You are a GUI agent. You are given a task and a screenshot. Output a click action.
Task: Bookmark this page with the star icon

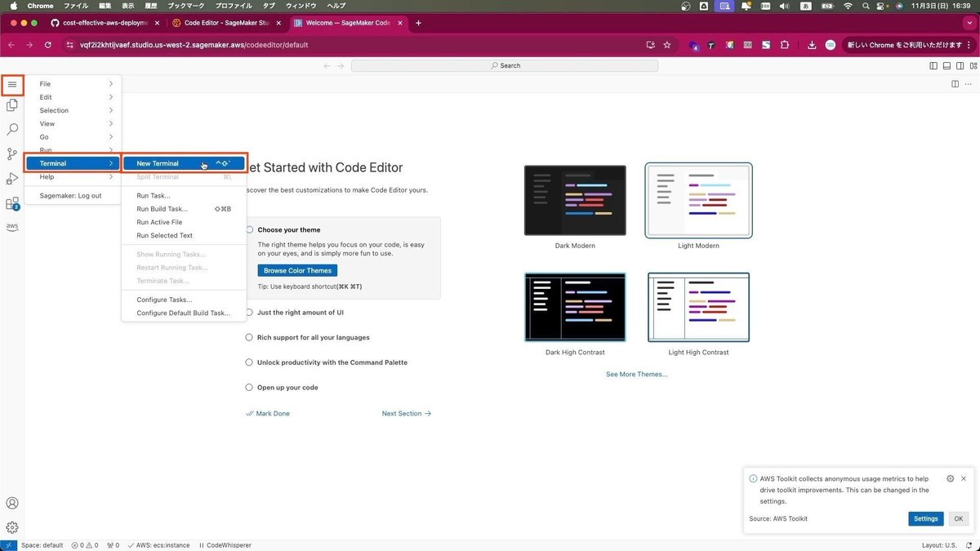(667, 45)
